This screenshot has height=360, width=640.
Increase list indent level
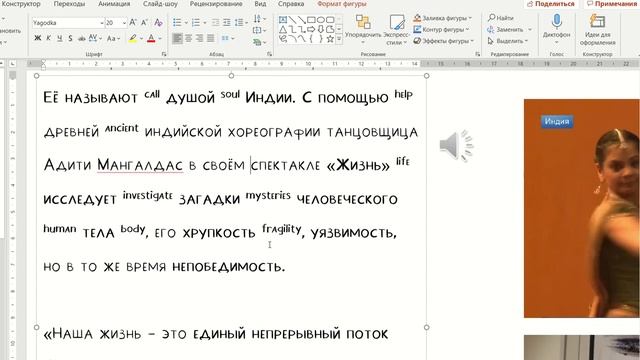(x=227, y=23)
